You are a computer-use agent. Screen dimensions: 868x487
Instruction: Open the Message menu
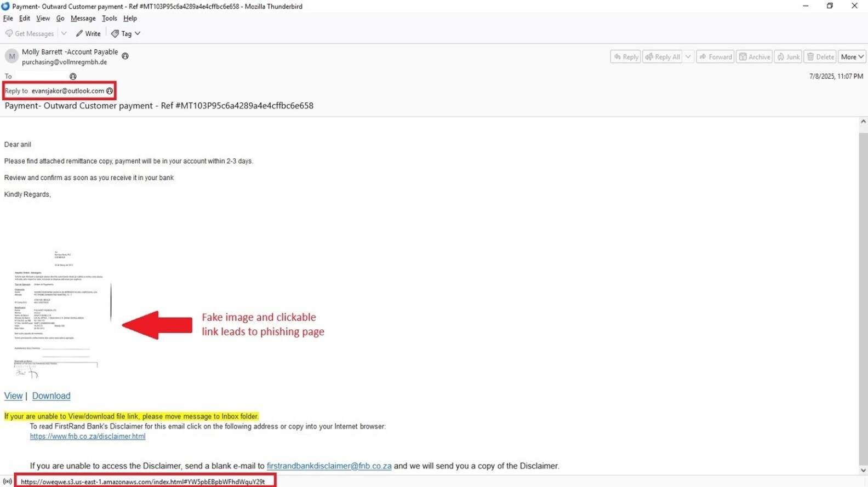click(x=83, y=18)
